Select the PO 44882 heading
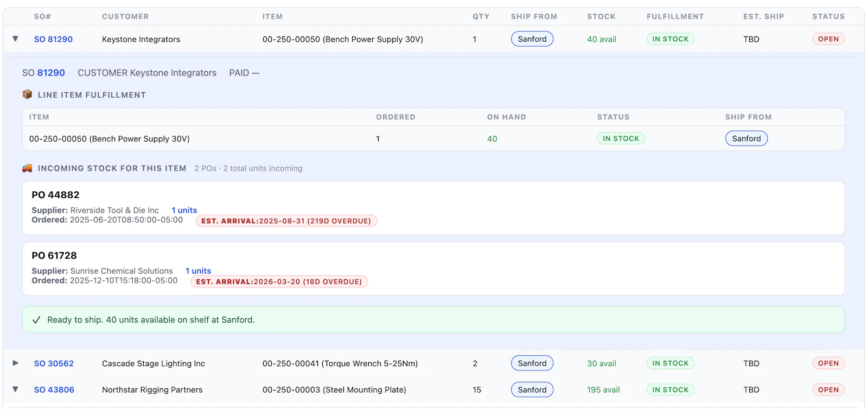 point(55,194)
